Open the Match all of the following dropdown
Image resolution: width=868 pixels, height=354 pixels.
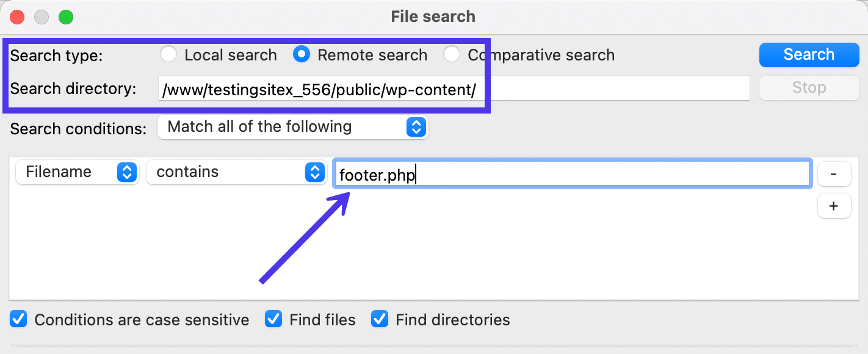click(x=293, y=127)
